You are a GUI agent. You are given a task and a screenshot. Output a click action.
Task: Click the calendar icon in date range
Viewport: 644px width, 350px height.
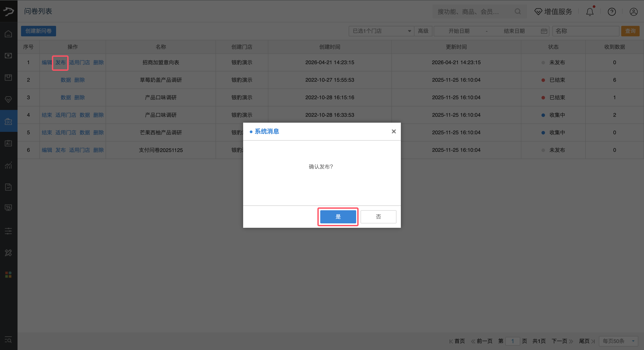click(x=544, y=31)
